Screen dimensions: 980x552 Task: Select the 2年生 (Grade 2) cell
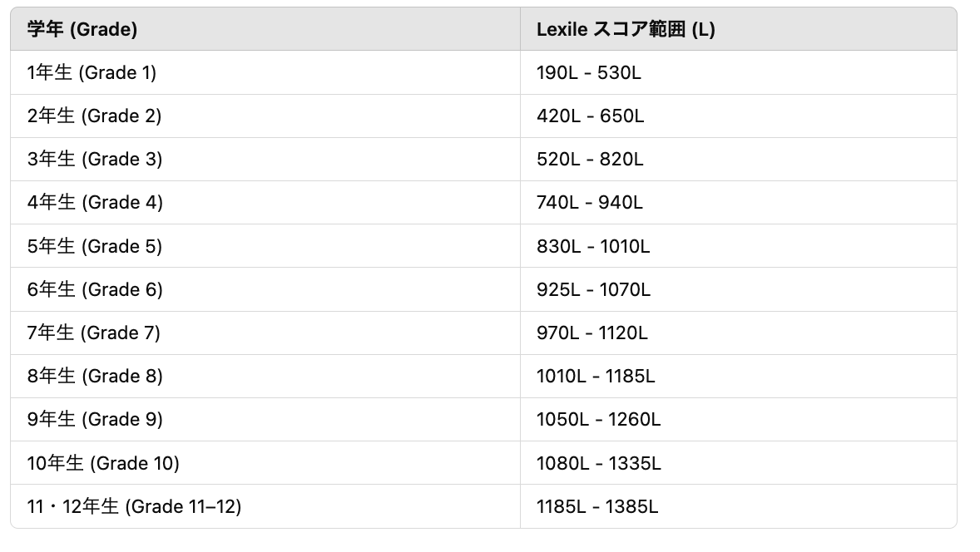point(94,116)
